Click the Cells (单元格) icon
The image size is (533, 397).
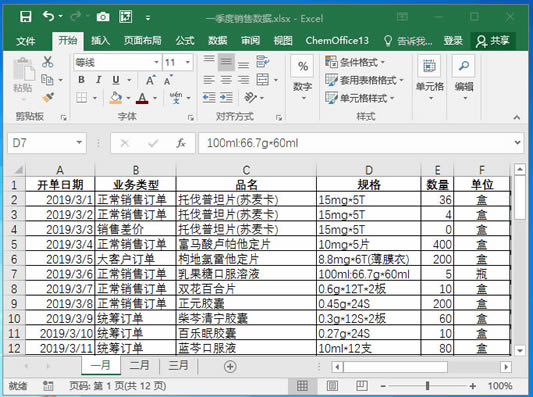pos(429,66)
